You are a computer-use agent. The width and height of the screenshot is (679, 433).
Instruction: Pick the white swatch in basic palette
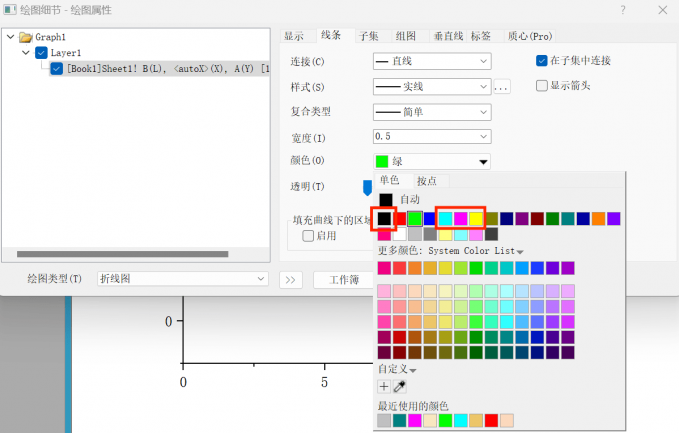click(400, 234)
